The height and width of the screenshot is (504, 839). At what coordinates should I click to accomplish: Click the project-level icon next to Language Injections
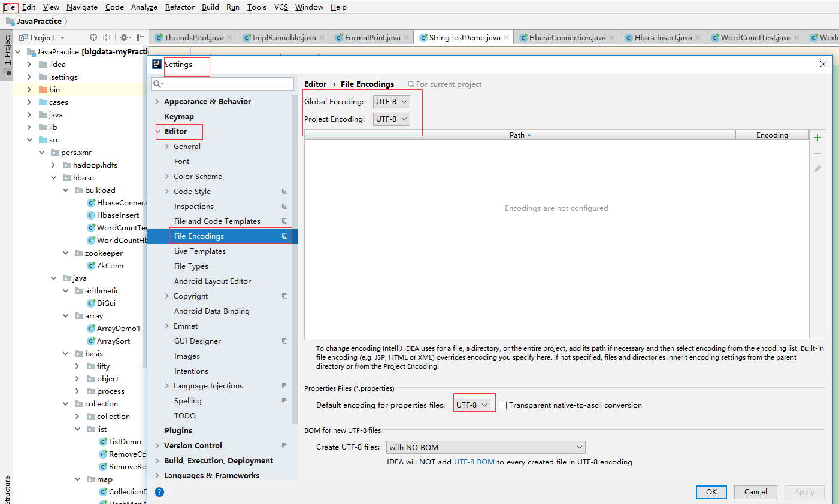(x=284, y=386)
